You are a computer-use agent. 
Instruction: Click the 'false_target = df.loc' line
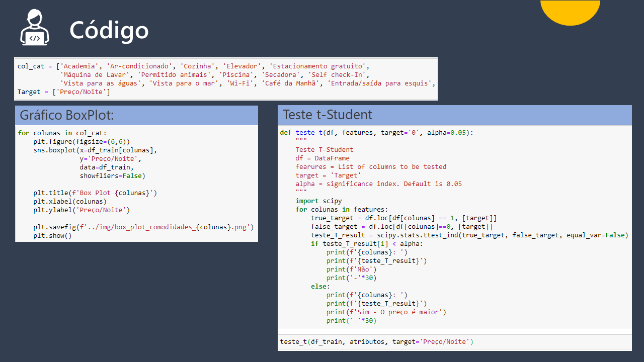(401, 227)
